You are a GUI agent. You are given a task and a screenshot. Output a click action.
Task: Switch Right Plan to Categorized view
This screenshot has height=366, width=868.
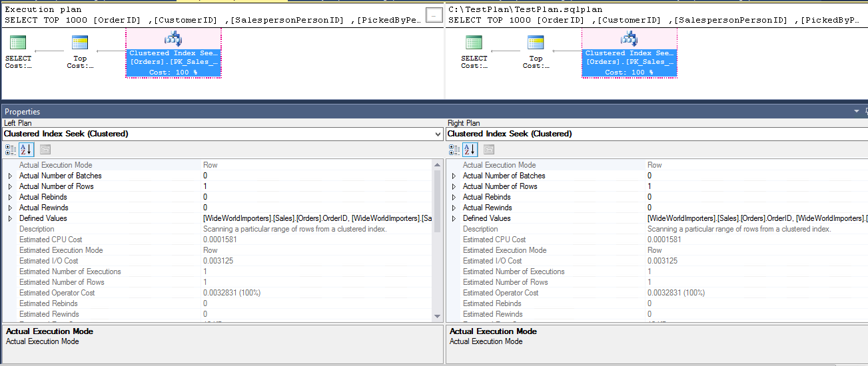[x=455, y=150]
